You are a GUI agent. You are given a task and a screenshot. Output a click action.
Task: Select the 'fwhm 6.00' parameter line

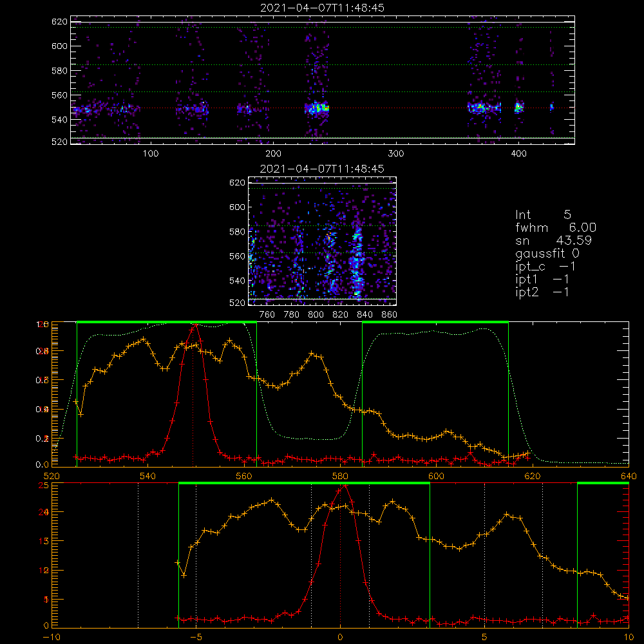(556, 227)
